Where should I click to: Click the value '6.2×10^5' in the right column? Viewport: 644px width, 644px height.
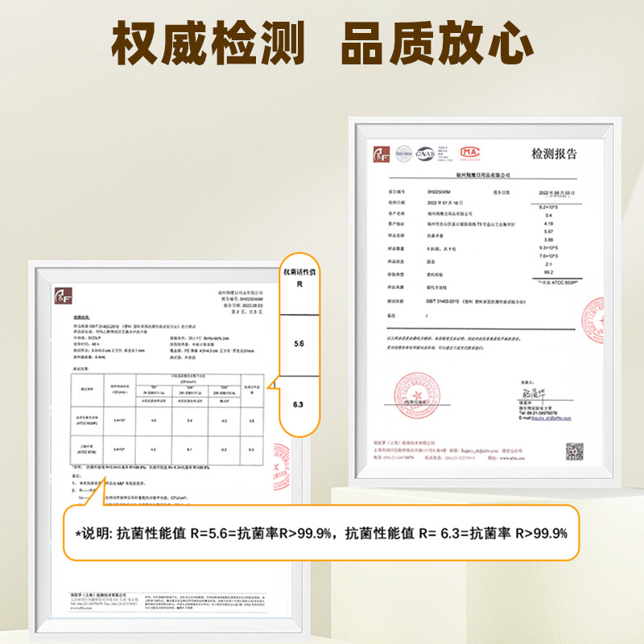pos(548,207)
